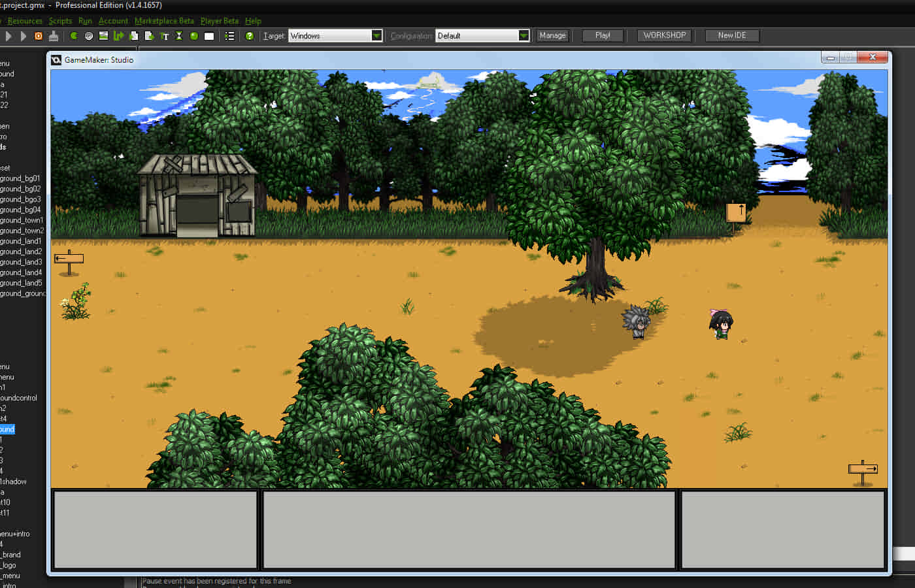Viewport: 915px width, 588px height.
Task: Click the wide middle grey panel in the game
Action: (469, 530)
